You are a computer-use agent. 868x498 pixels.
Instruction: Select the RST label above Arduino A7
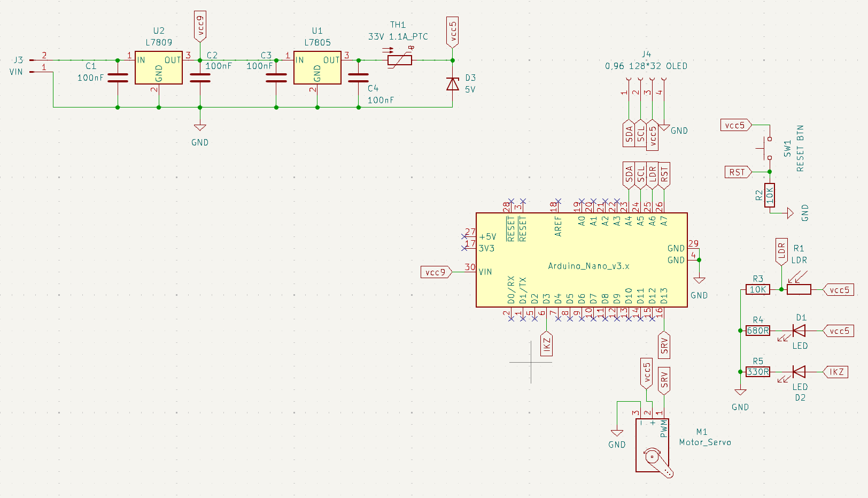pyautogui.click(x=664, y=175)
